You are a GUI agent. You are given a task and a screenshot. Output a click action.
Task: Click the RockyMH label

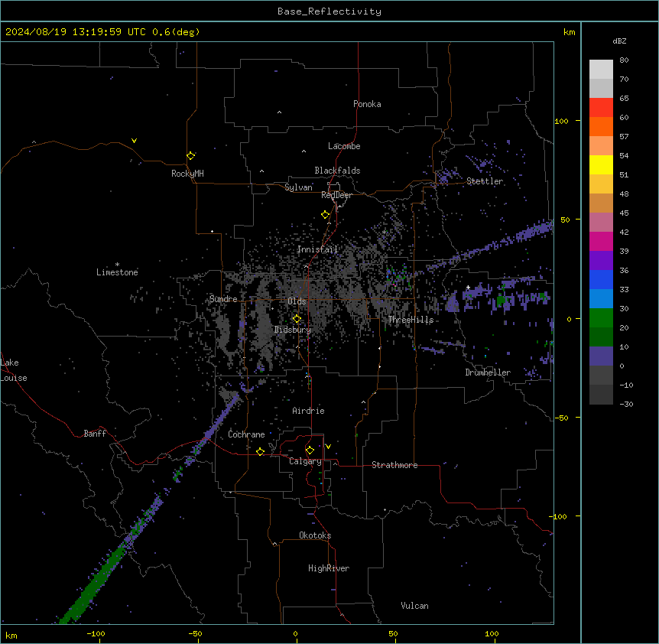(x=187, y=174)
